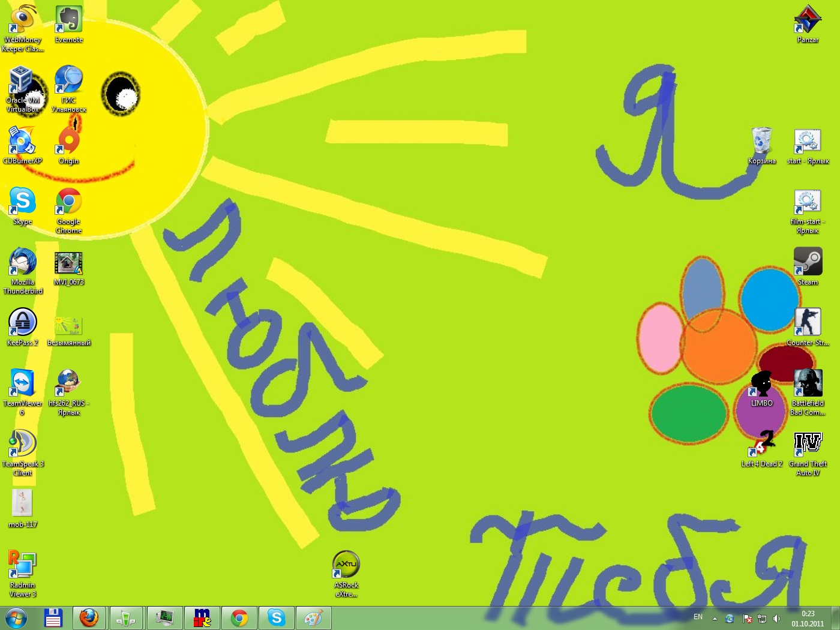Select the film-start - Ярлык shortcut
840x630 pixels.
tap(808, 211)
